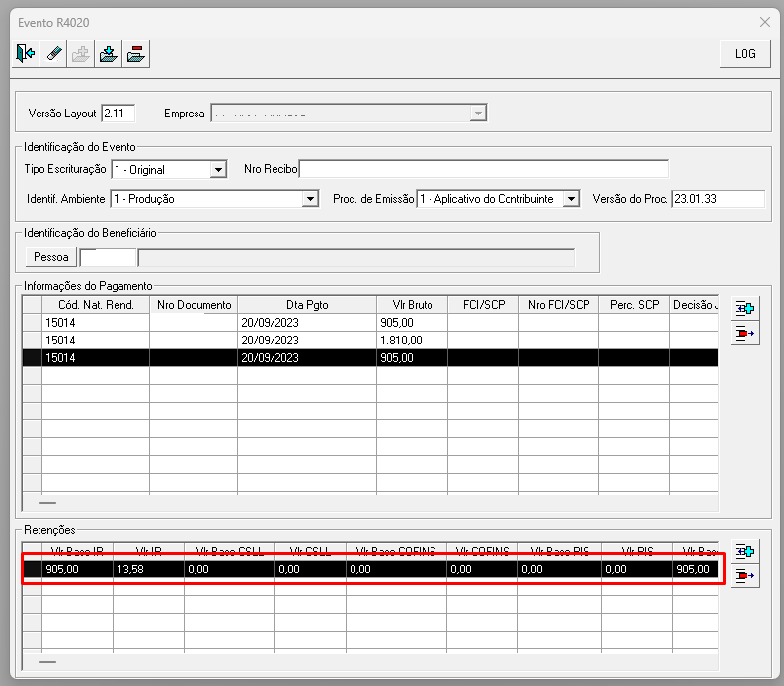Select the payment row with Vlr Bruto 1.810,00
784x686 pixels.
point(370,340)
